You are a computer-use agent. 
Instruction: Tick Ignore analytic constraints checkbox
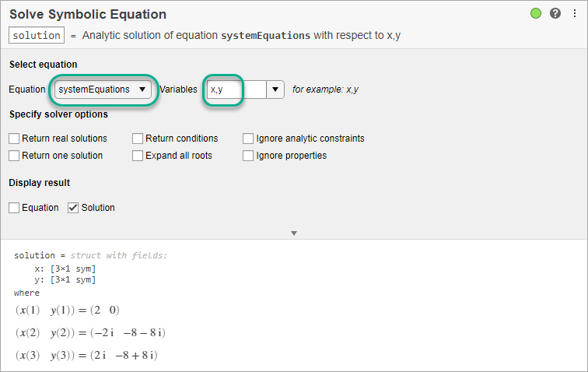248,139
